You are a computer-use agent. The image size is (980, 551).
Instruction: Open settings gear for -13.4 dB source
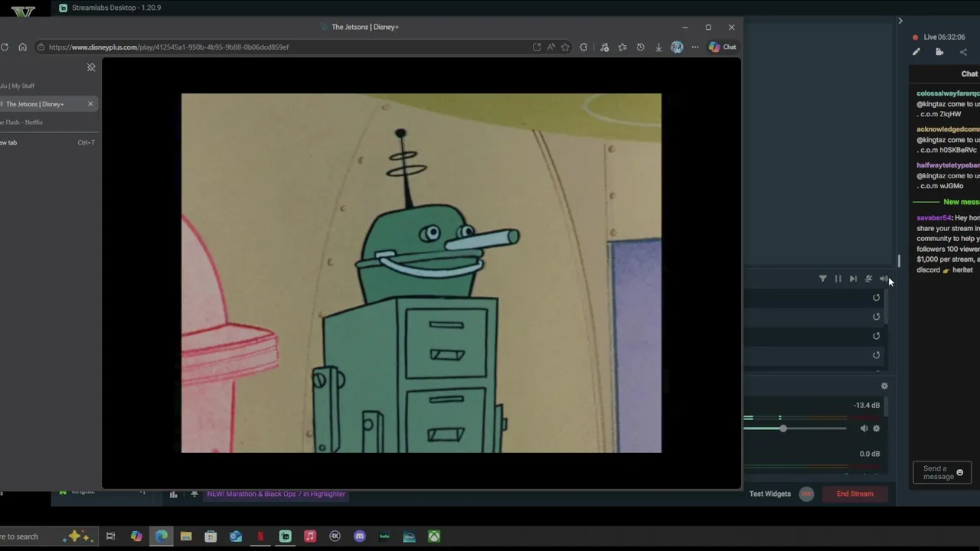pos(877,429)
